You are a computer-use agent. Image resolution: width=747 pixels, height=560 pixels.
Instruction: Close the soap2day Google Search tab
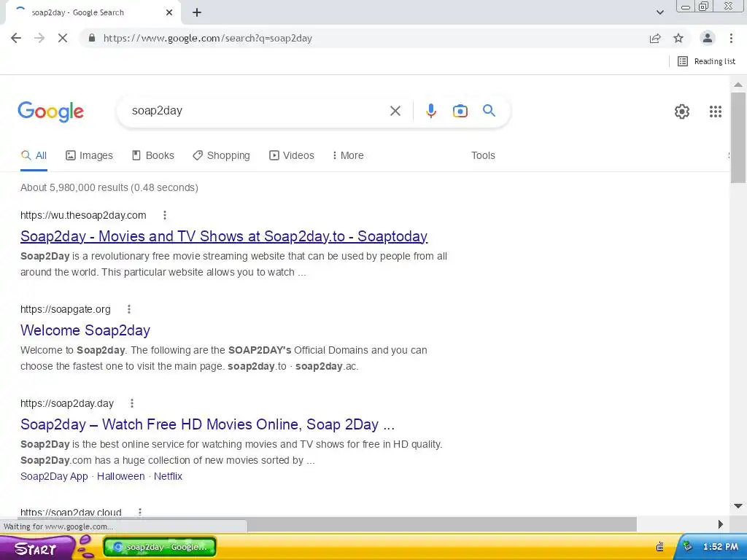click(x=169, y=13)
